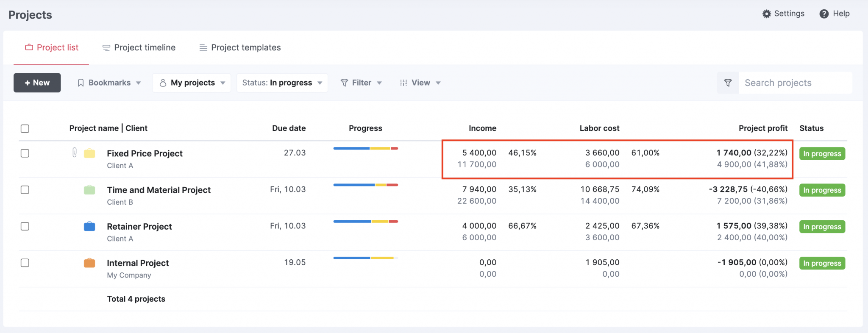
Task: Switch to the Project timeline tab
Action: coord(139,48)
